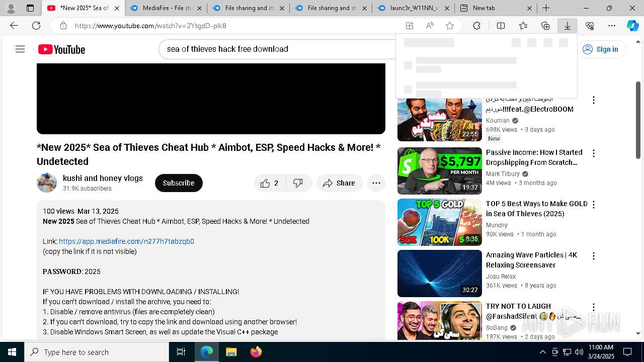The width and height of the screenshot is (644, 362).
Task: Open the YouTube hamburger guide menu
Action: pyautogui.click(x=20, y=49)
